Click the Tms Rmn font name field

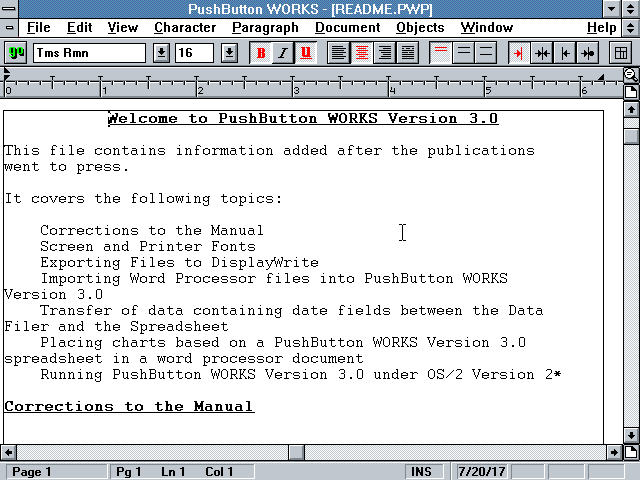(x=89, y=53)
